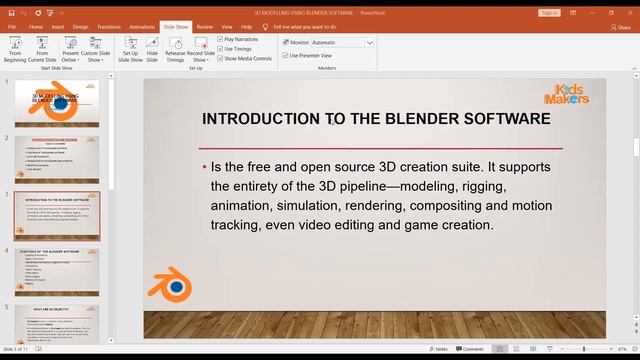
Task: Select slide 5 thumbnail
Action: click(57, 324)
